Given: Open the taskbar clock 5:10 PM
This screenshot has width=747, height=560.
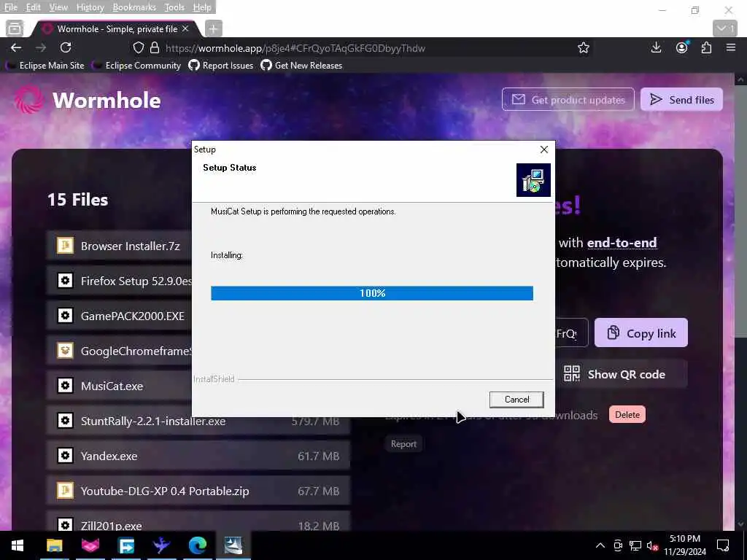Looking at the screenshot, I should click(x=685, y=545).
